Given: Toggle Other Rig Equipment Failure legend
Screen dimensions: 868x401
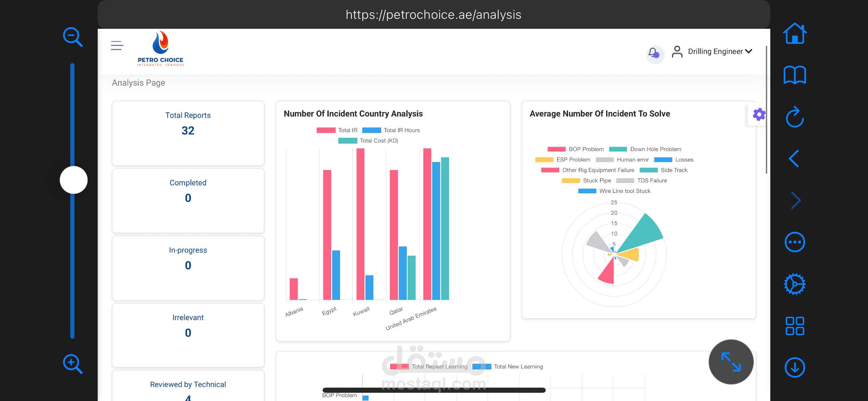Looking at the screenshot, I should pos(588,170).
